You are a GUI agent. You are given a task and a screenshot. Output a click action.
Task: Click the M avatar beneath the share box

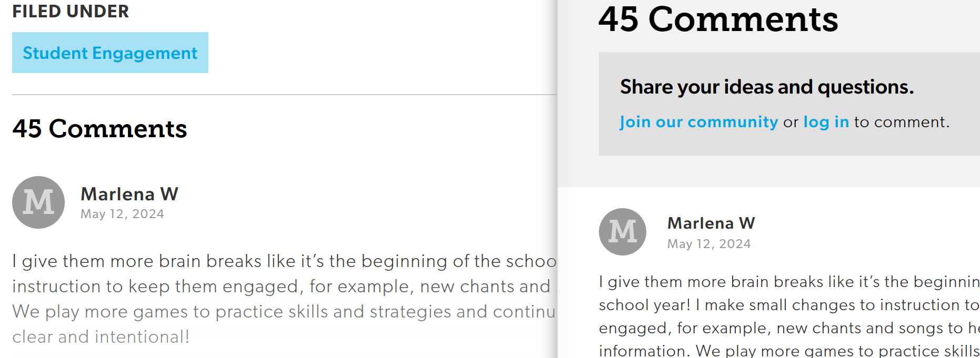(x=623, y=232)
